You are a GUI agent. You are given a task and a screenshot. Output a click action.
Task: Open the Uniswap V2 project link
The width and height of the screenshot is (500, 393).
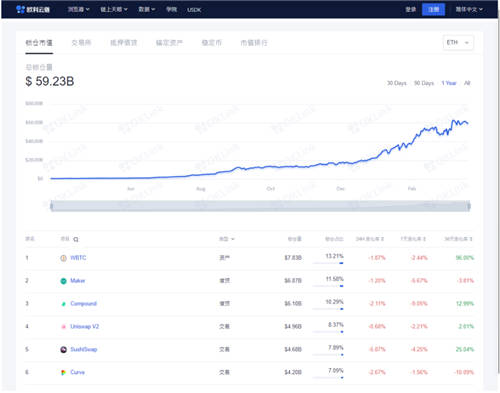pyautogui.click(x=85, y=327)
